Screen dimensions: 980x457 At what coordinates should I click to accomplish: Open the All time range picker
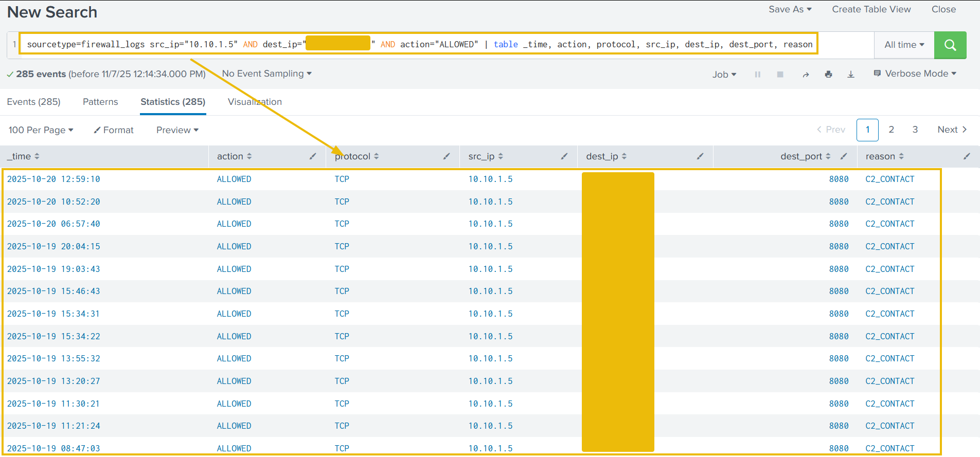click(904, 45)
